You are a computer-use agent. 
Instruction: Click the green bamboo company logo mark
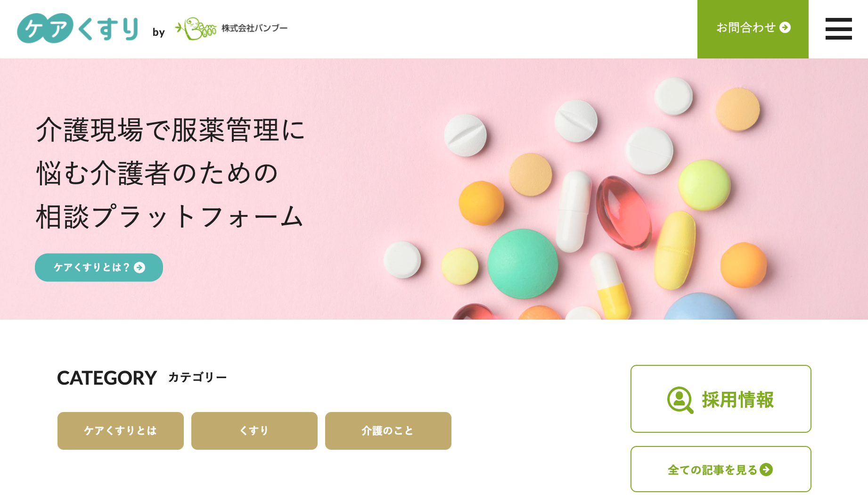pos(196,29)
